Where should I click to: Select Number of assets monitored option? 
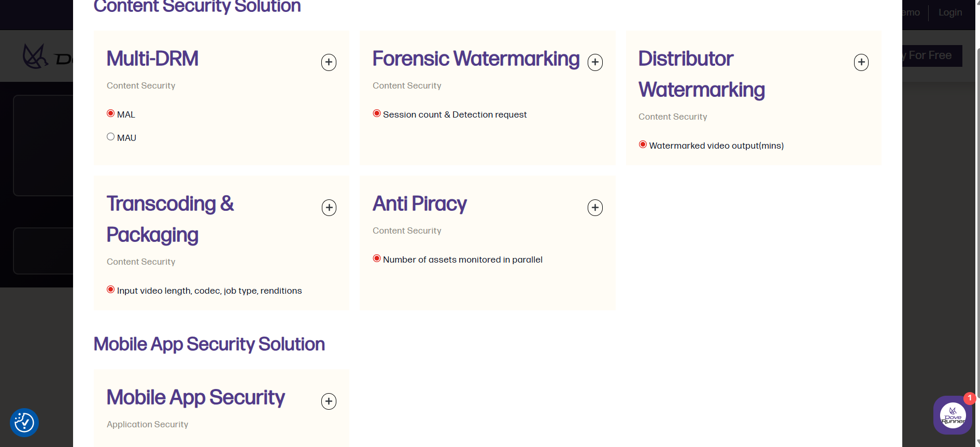(377, 258)
